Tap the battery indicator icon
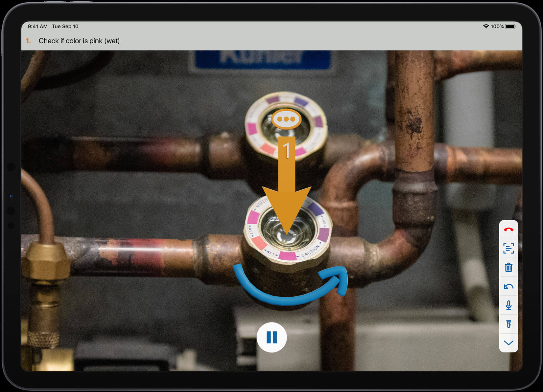The width and height of the screenshot is (543, 392). click(510, 26)
